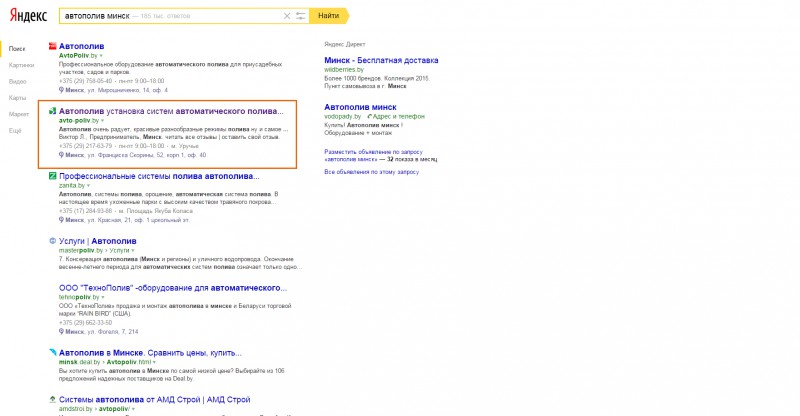Viewport: 800px width, 416px height.
Task: Expand dropdown arrow next to zanita.by URL
Action: pyautogui.click(x=88, y=186)
